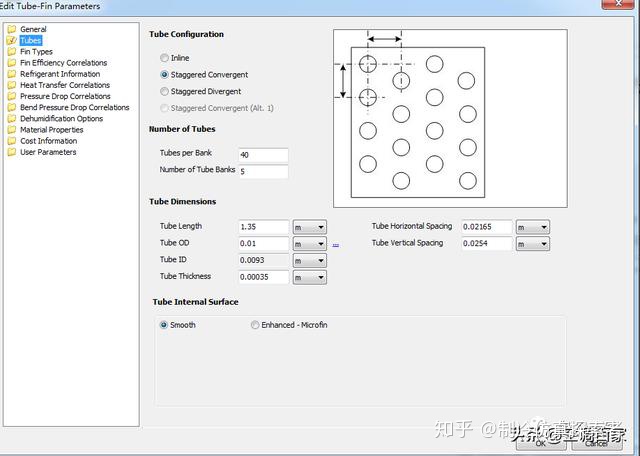Open User Parameters page
This screenshot has width=640, height=456.
coord(48,152)
